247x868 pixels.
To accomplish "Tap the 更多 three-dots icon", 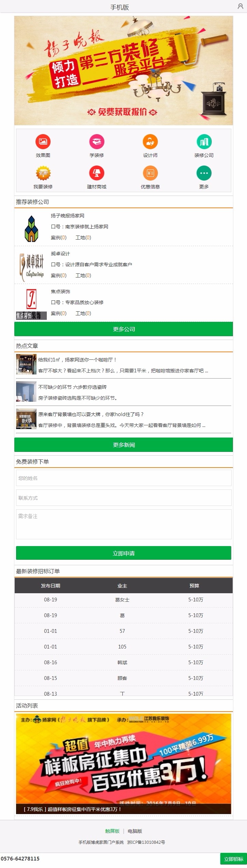I will click(204, 173).
